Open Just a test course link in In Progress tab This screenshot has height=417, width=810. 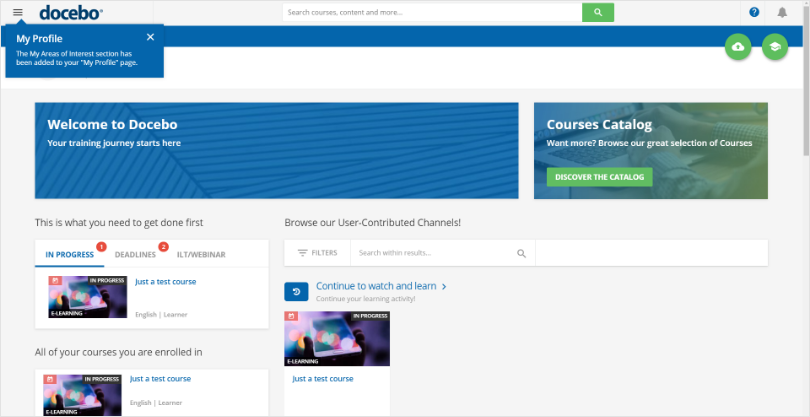(166, 282)
